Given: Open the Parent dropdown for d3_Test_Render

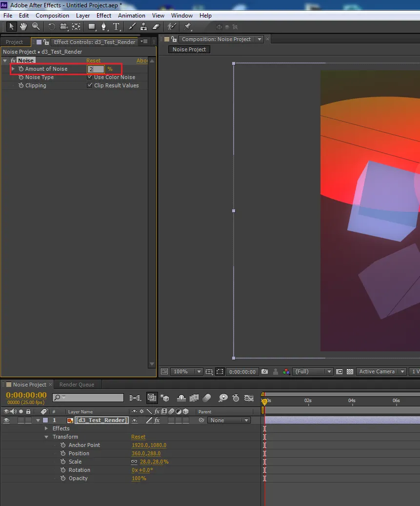Looking at the screenshot, I should pos(229,420).
